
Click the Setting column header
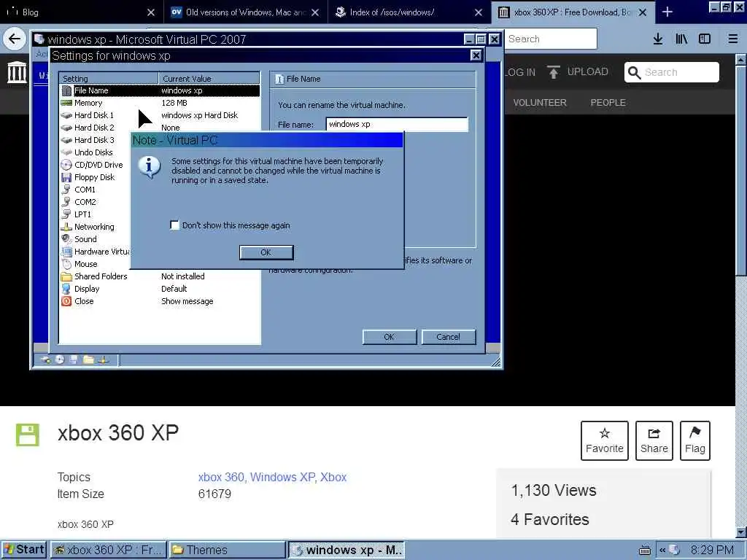[109, 79]
